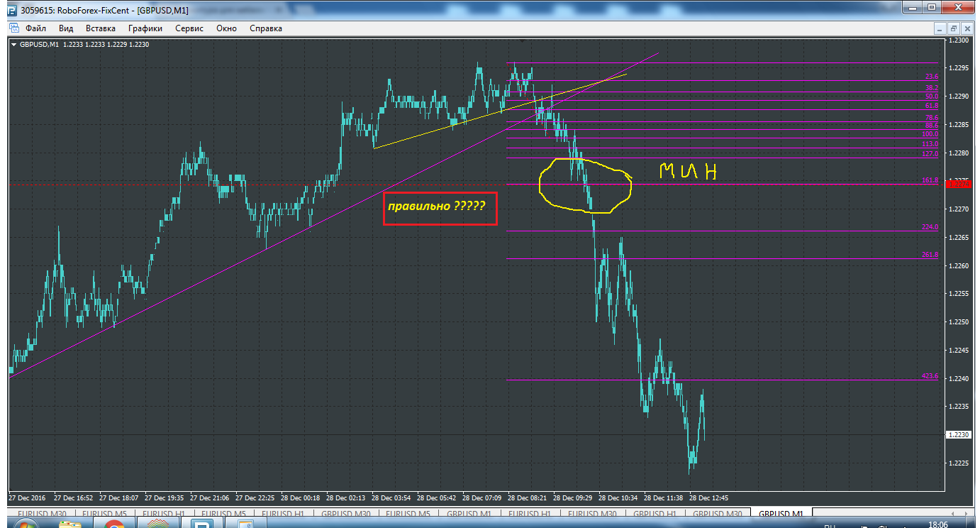Click the taskbar clock showing 18:06
This screenshot has width=980, height=528.
[x=937, y=524]
